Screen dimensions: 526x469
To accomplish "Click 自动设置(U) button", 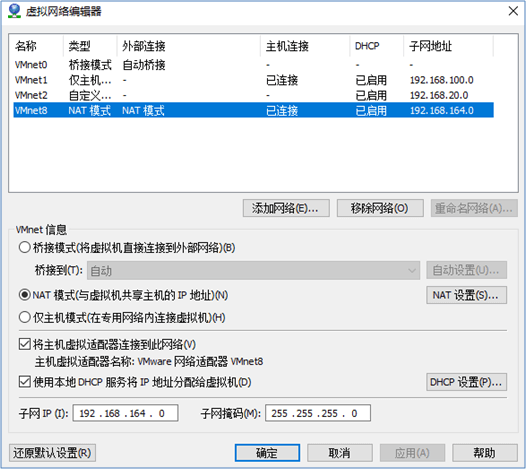I will pyautogui.click(x=466, y=270).
